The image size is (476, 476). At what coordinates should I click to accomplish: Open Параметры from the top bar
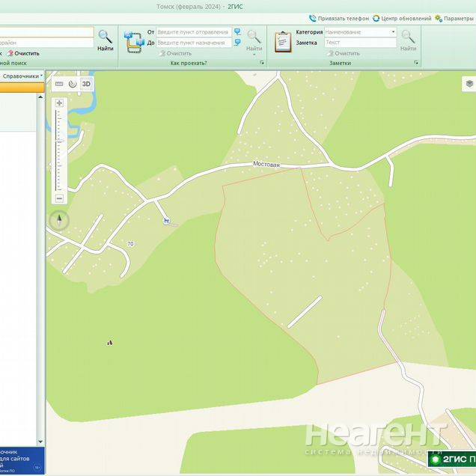coord(455,19)
